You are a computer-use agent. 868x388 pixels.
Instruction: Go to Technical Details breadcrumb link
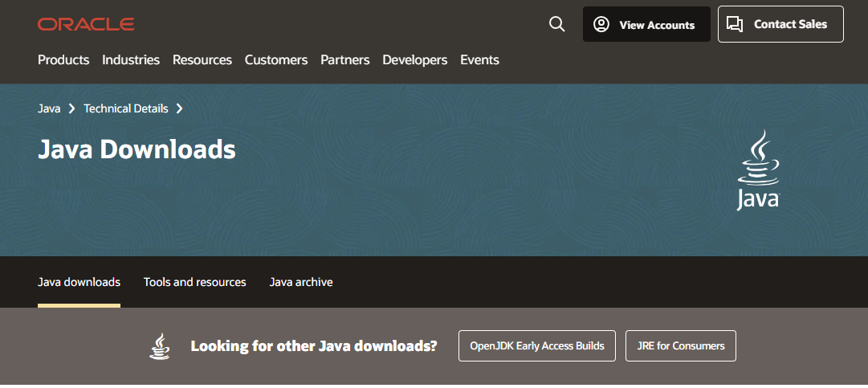click(x=125, y=108)
